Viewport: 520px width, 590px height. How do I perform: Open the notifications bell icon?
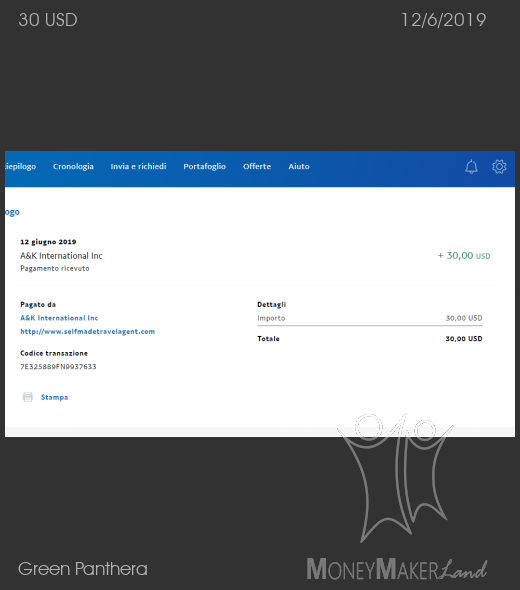coord(471,167)
